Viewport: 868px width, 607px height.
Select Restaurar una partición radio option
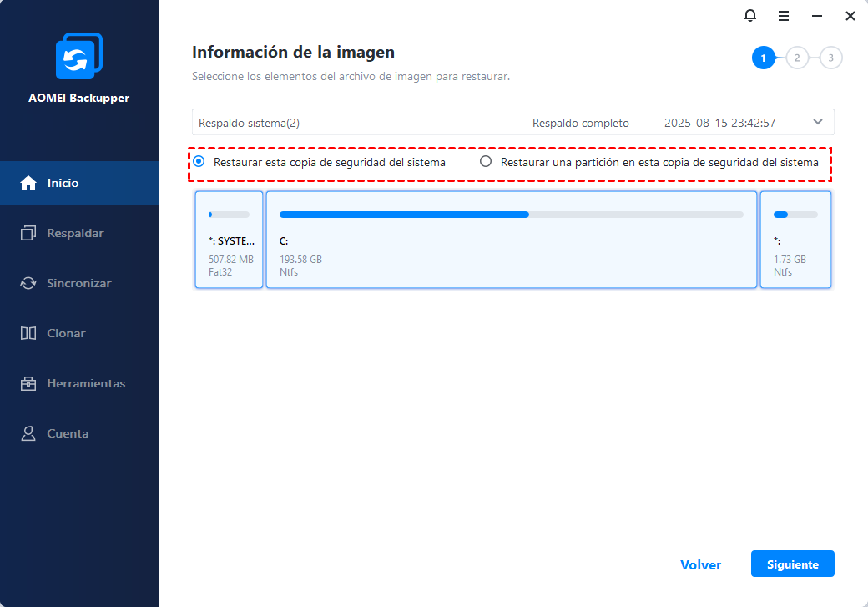tap(486, 162)
